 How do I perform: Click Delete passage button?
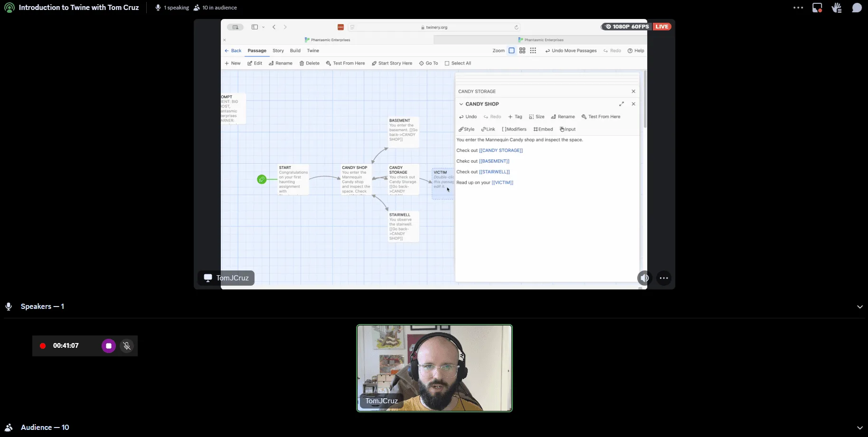tap(309, 63)
